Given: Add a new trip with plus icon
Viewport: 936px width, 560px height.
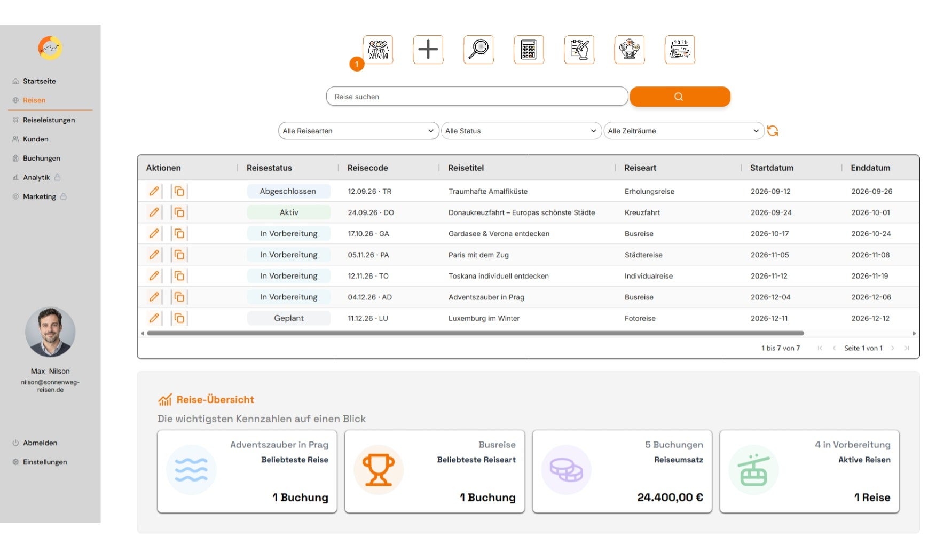Looking at the screenshot, I should click(428, 50).
